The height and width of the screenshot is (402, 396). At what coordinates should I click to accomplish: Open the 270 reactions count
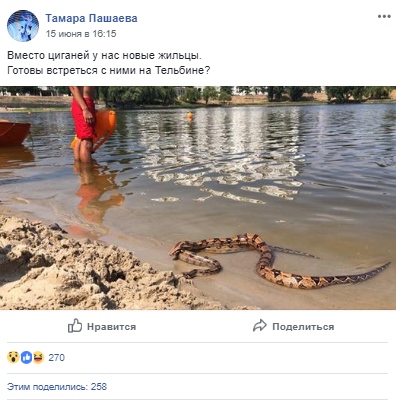(56, 358)
